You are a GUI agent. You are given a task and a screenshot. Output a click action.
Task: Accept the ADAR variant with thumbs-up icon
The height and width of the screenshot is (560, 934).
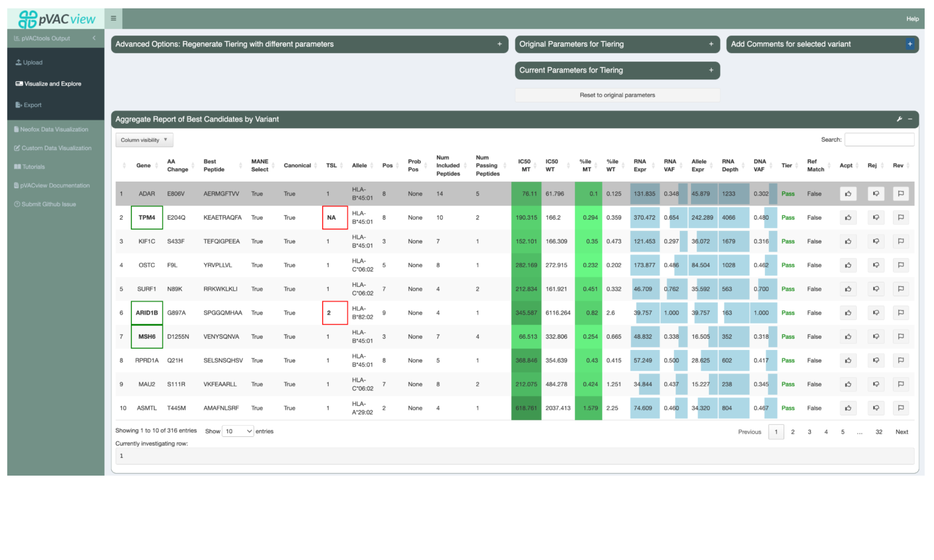click(x=848, y=194)
